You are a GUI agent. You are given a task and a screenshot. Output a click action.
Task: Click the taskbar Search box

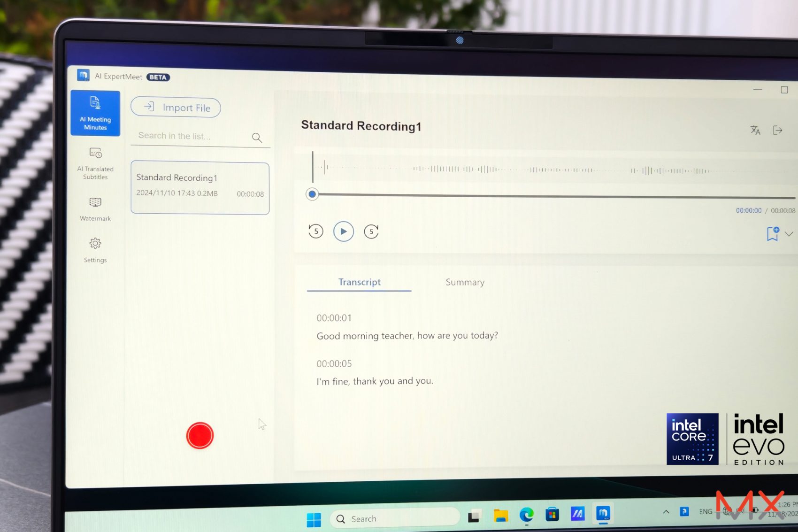tap(395, 518)
